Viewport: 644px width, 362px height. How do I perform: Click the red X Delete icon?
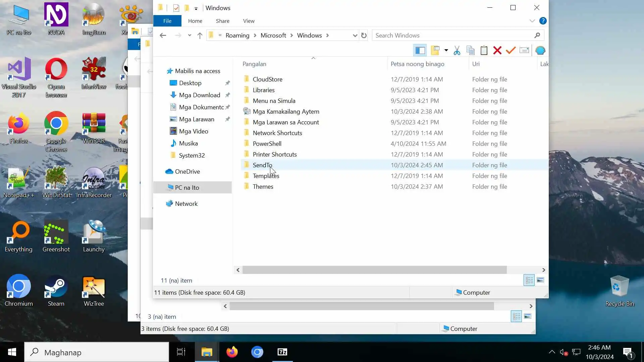(x=497, y=51)
